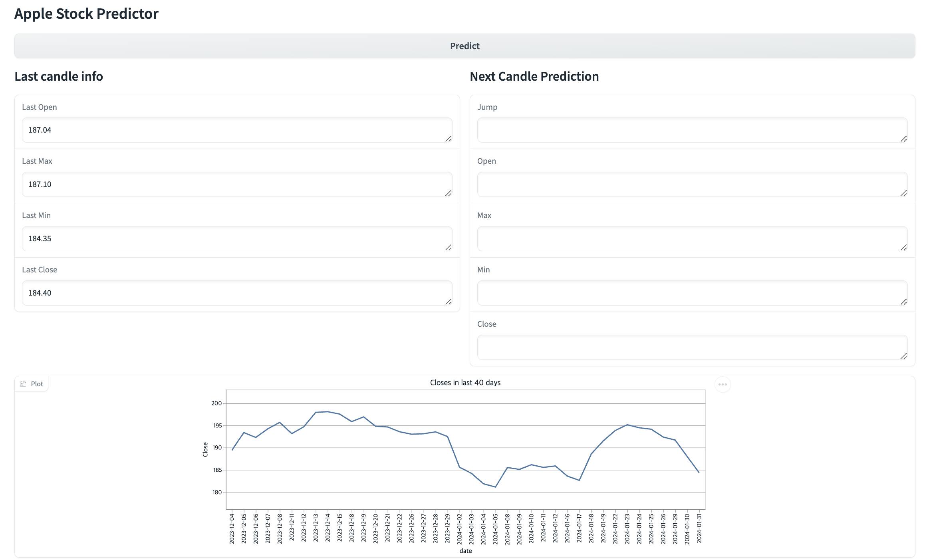
Task: Click the resize handle of prediction Close field
Action: pos(903,356)
